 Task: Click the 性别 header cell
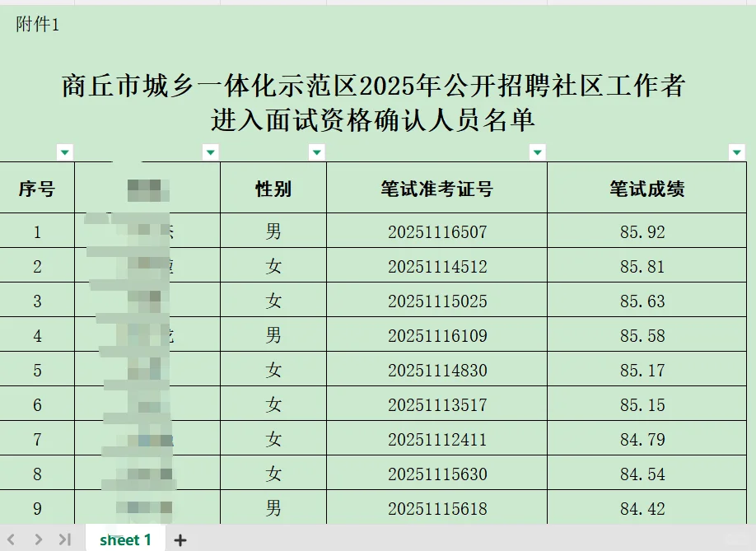(x=273, y=189)
